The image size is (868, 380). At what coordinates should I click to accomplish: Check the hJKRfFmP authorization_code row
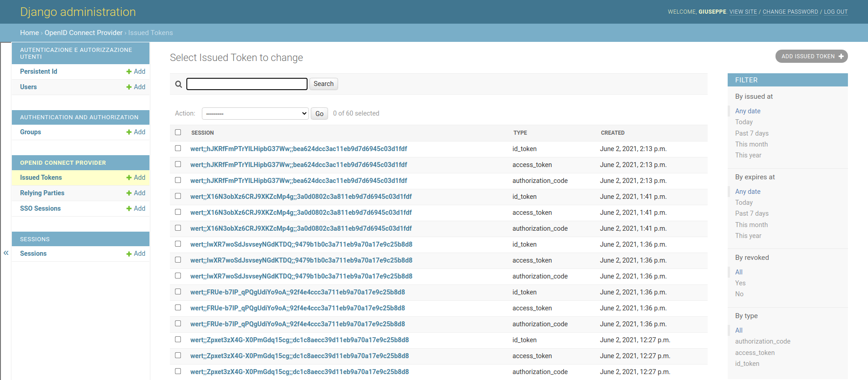[178, 180]
